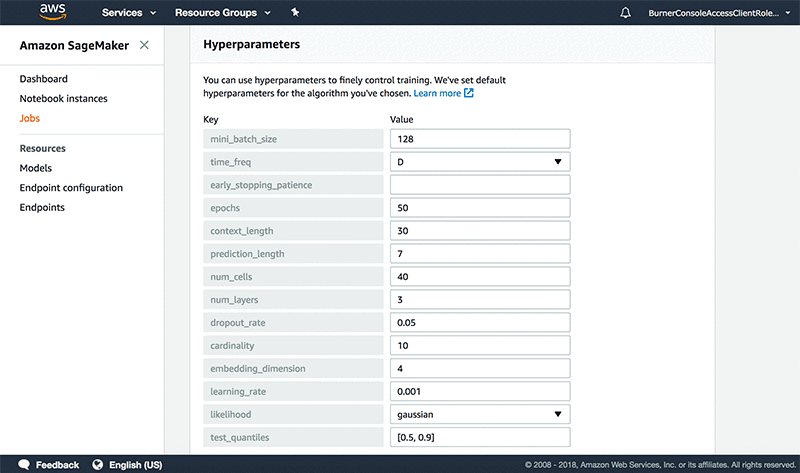800x473 pixels.
Task: Open Endpoint configuration in sidebar
Action: click(x=71, y=188)
